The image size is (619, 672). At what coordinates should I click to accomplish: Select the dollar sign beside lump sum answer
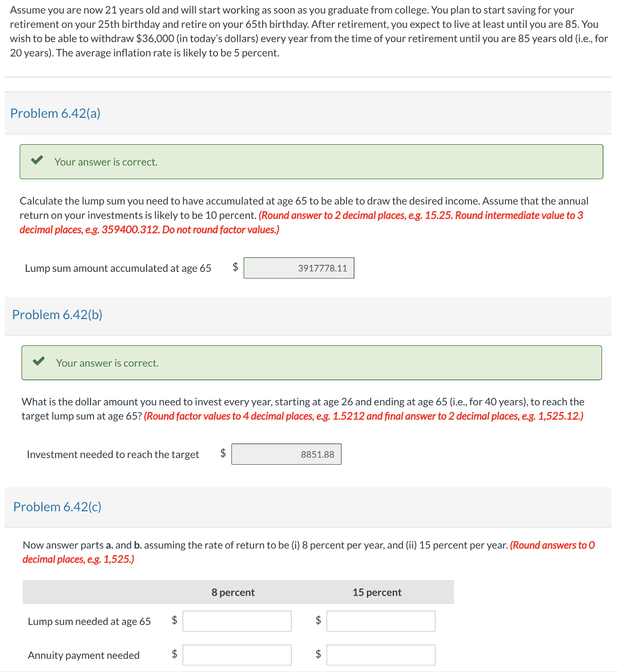[x=234, y=267]
